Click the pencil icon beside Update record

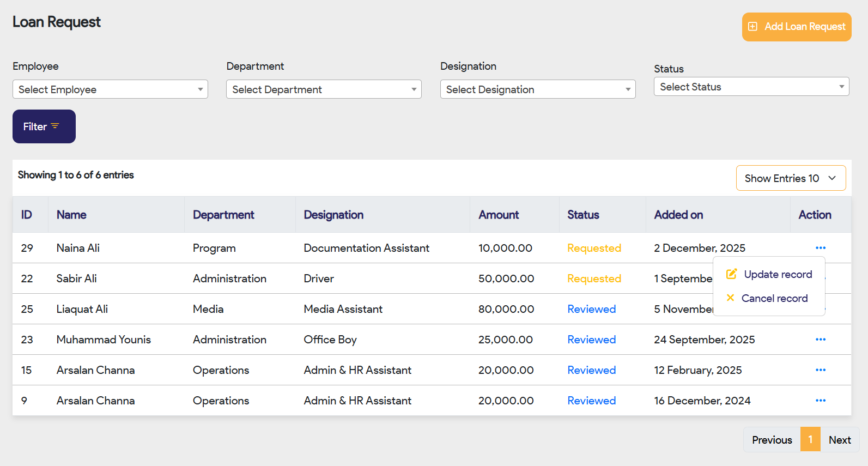pos(731,274)
